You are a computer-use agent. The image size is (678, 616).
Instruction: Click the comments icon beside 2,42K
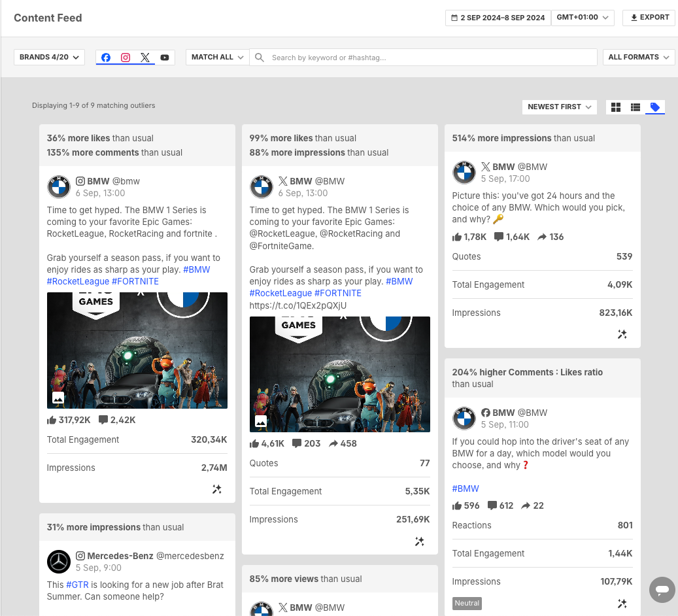103,420
